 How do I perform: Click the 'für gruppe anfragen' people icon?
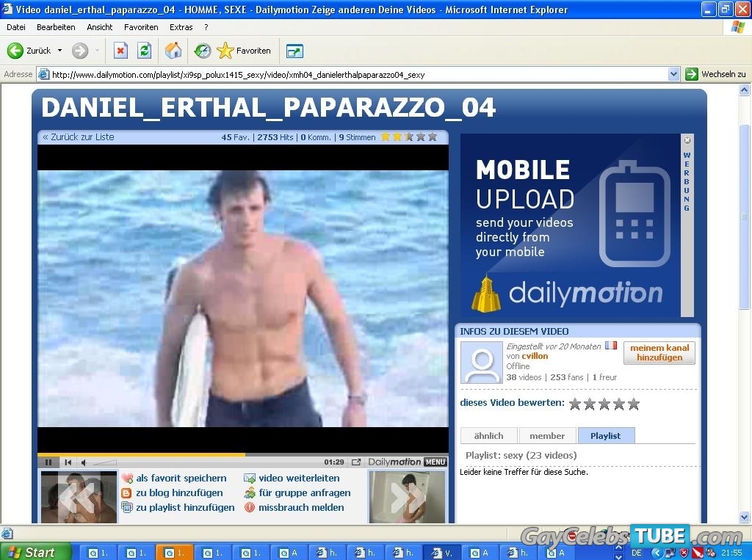tap(250, 493)
